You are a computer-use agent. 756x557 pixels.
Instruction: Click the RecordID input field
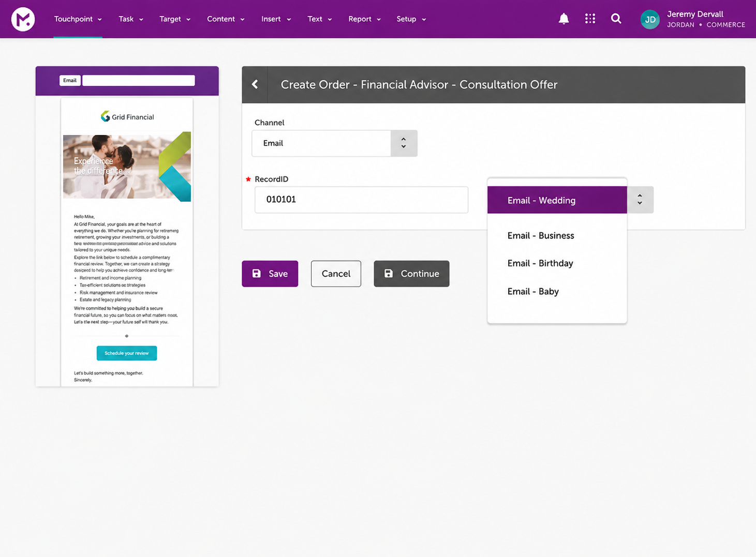coord(361,200)
